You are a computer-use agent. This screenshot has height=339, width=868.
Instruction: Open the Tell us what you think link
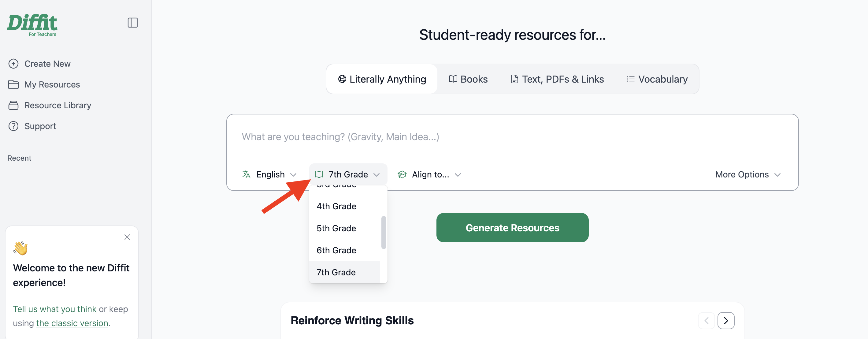point(54,309)
